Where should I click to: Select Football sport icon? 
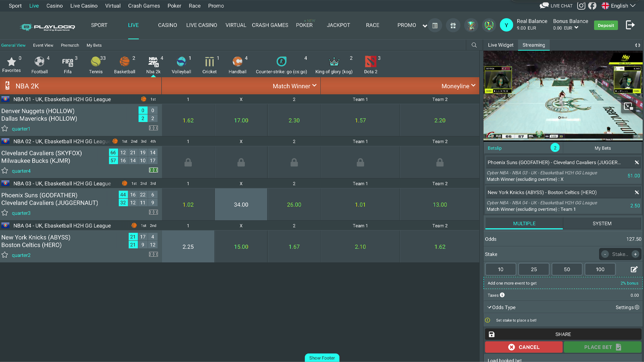point(40,64)
